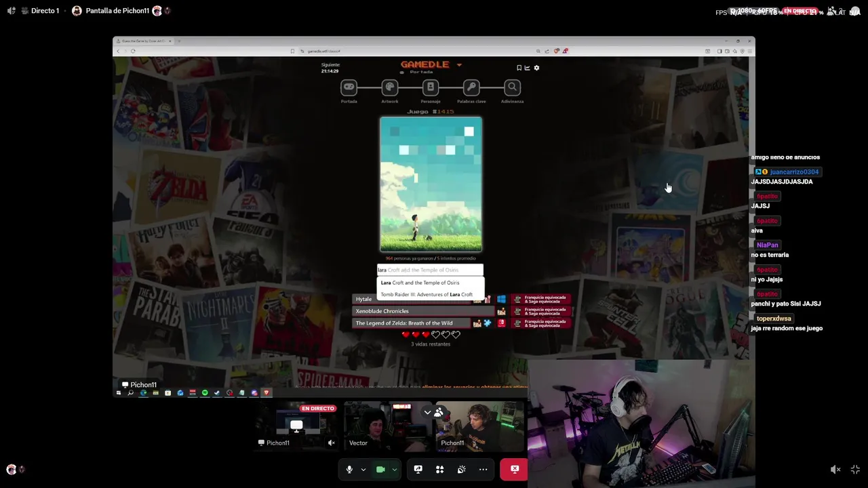Screen dimensions: 868x488
Task: Open Spotify in the streamed taskbar
Action: point(205,392)
